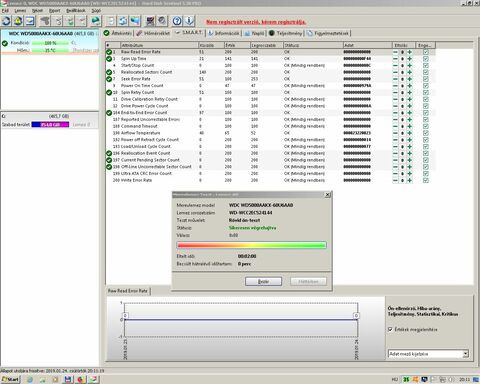The image size is (480, 384).
Task: Click the gray disk test toolbar icon
Action: [45, 21]
